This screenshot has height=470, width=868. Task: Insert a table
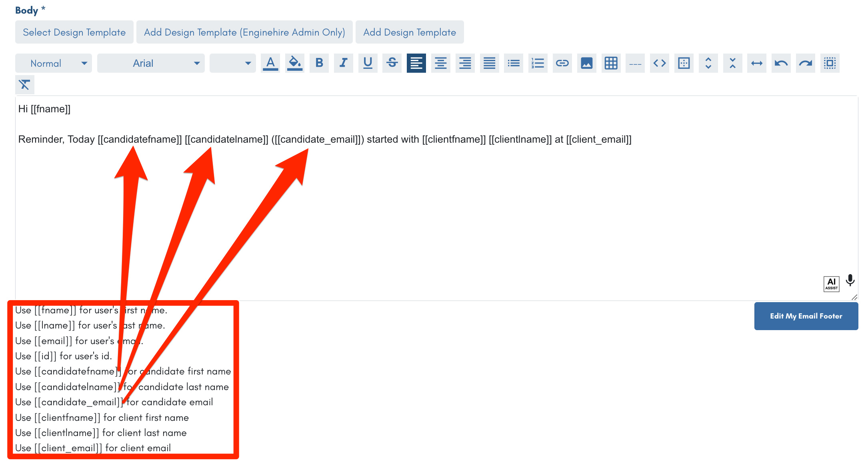611,63
